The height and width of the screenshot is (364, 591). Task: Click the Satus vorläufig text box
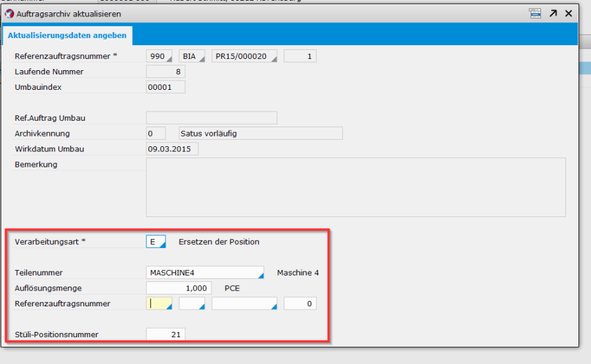(x=260, y=134)
